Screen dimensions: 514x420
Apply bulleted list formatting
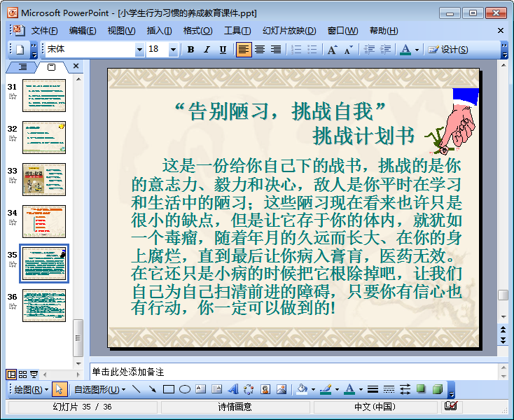point(312,50)
